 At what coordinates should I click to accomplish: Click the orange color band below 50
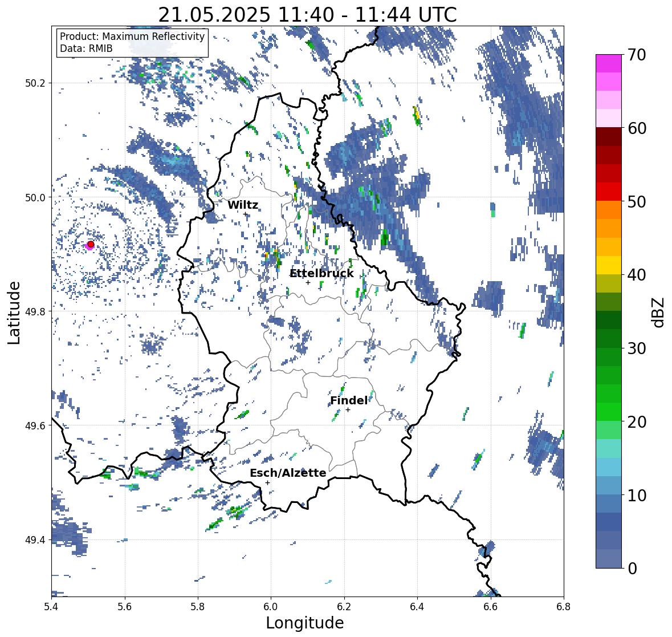coord(609,210)
